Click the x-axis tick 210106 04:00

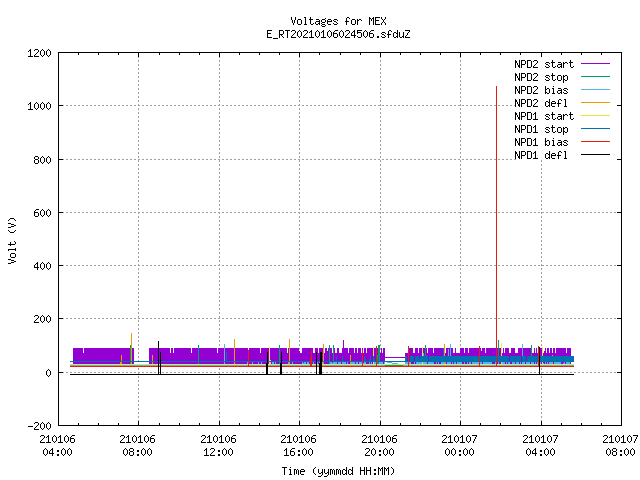point(58,445)
